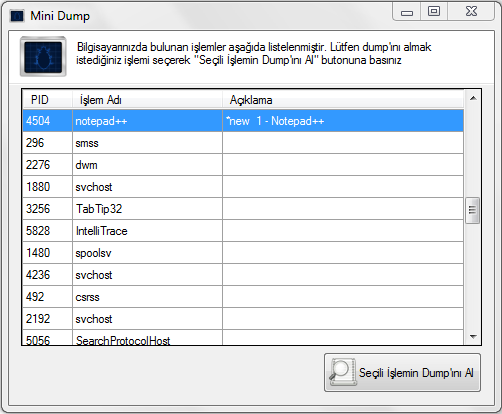Sort by İşlem Adı column header
The image size is (502, 414).
(147, 100)
